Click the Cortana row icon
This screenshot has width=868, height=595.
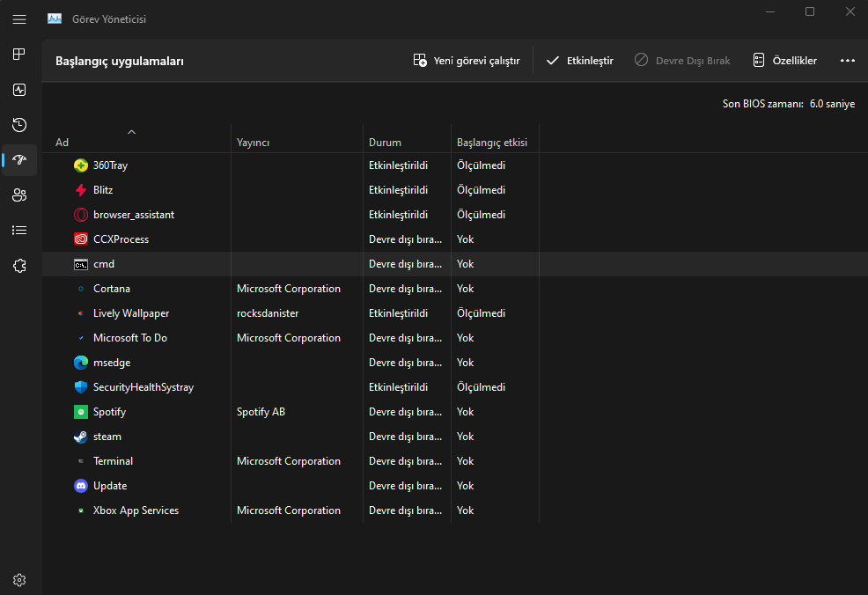click(81, 289)
